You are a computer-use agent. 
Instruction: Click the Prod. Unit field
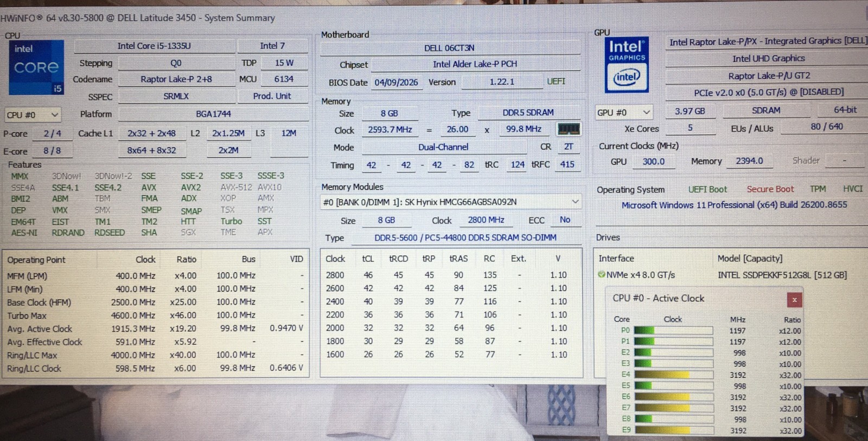point(272,96)
